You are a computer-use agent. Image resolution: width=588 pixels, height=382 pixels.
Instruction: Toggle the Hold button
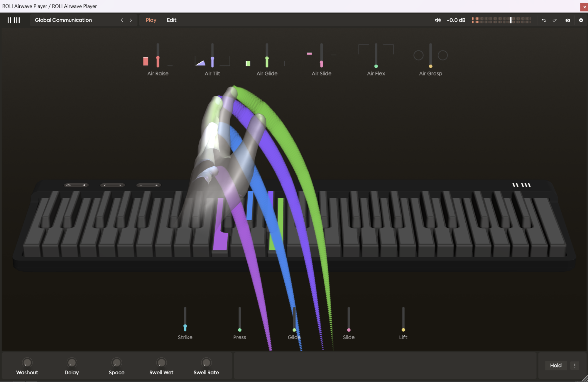tap(555, 365)
